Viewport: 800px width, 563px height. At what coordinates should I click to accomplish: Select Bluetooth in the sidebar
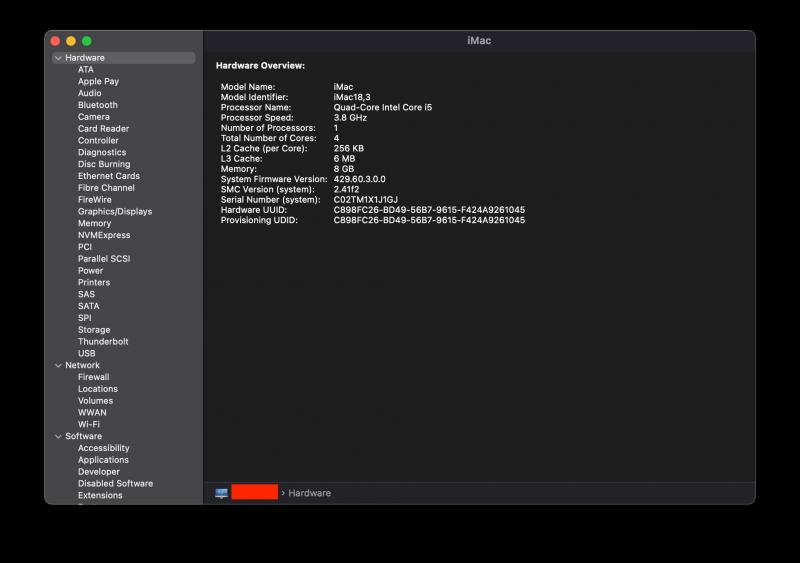pos(97,105)
